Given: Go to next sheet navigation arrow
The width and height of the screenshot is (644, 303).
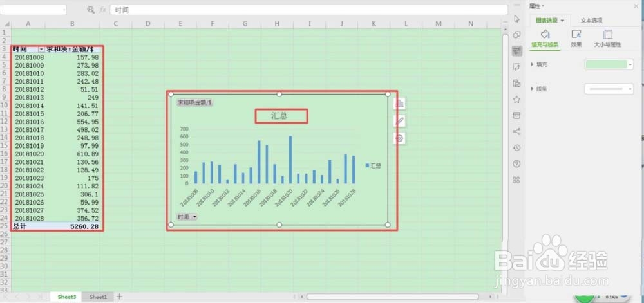Looking at the screenshot, I should [29, 297].
